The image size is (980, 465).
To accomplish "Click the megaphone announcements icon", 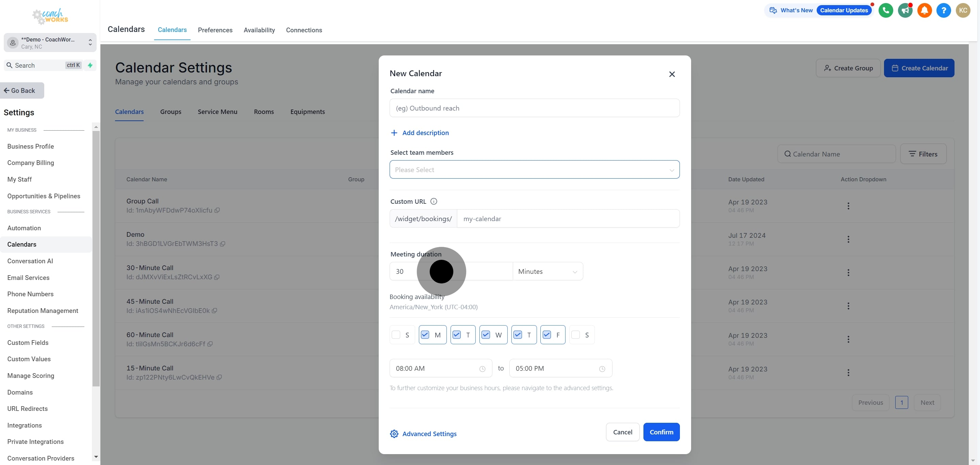I will [905, 10].
